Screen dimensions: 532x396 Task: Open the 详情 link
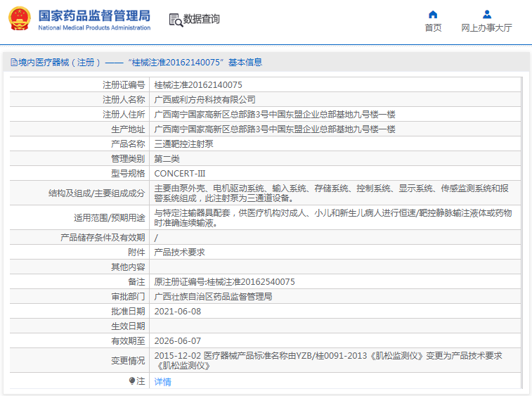pos(163,382)
